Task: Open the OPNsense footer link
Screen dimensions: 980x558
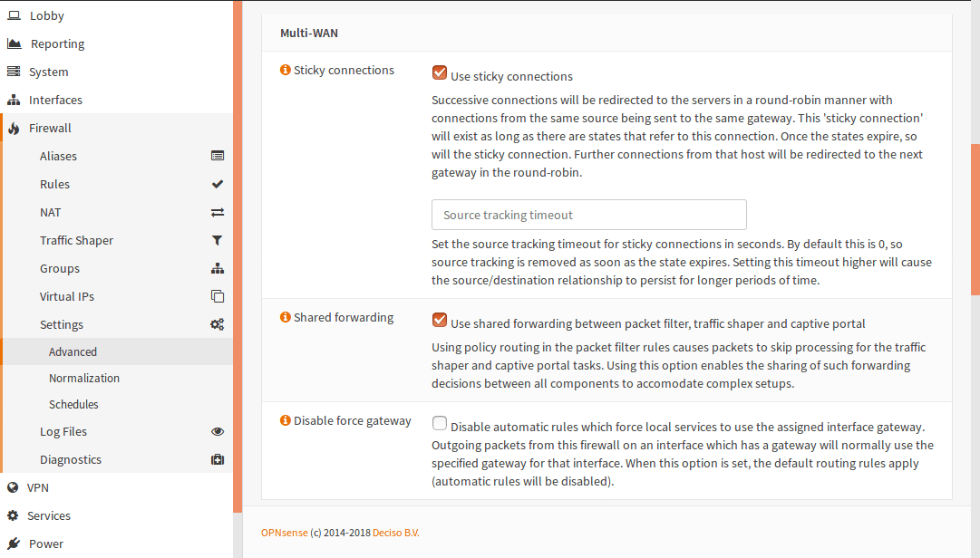Action: click(284, 533)
